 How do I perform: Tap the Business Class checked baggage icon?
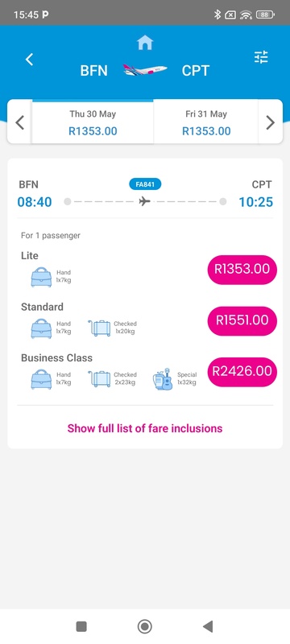(x=99, y=379)
